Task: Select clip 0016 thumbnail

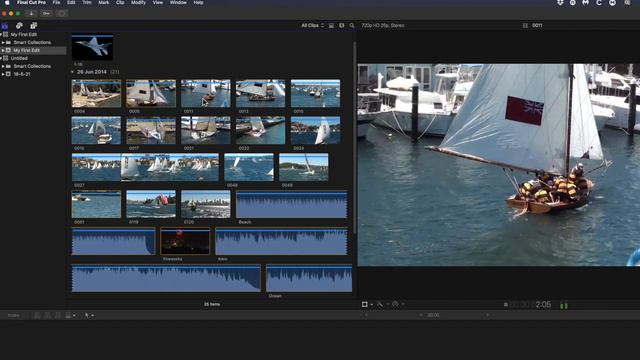Action: 96,130
